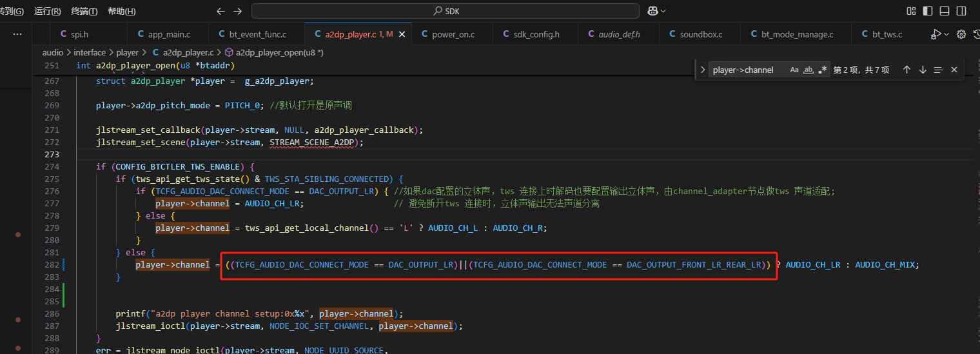Screen dimensions: 980x354
Task: Expand the Copilot dropdown chevron
Action: (663, 11)
